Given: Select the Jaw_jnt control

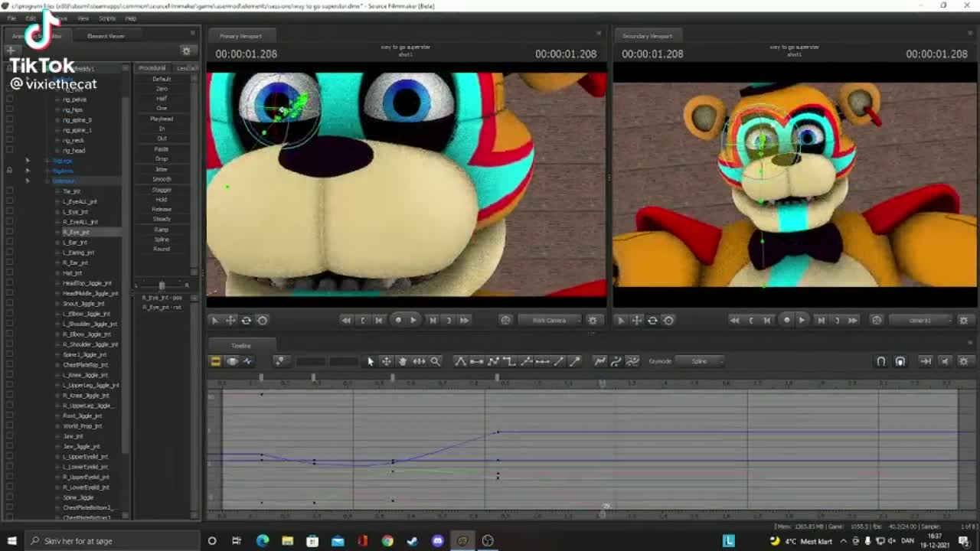Looking at the screenshot, I should click(x=73, y=436).
